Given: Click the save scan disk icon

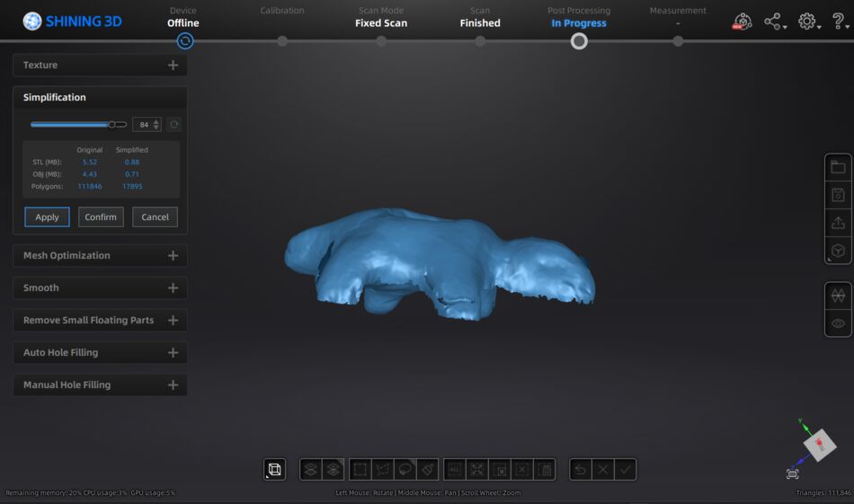Looking at the screenshot, I should (838, 195).
